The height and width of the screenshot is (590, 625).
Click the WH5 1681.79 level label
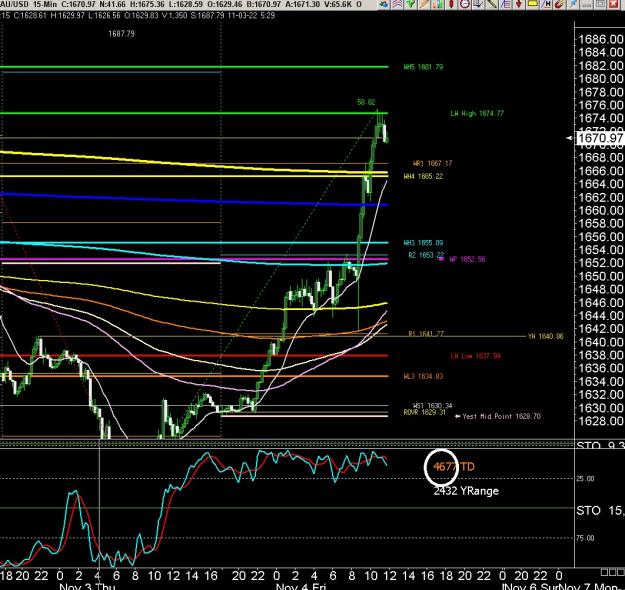[423, 67]
